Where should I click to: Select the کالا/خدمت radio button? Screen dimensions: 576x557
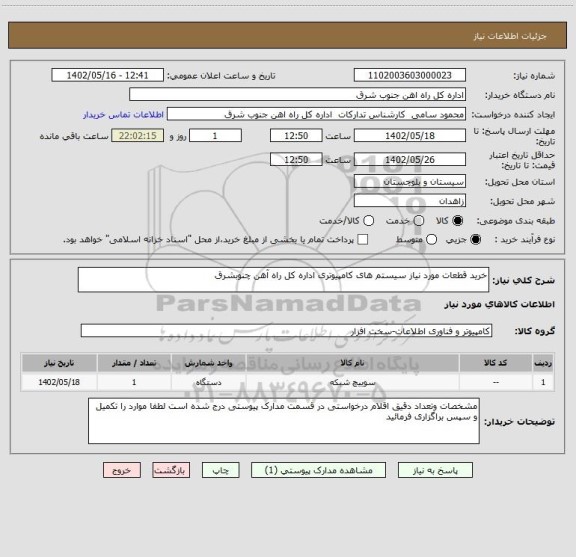coord(368,221)
